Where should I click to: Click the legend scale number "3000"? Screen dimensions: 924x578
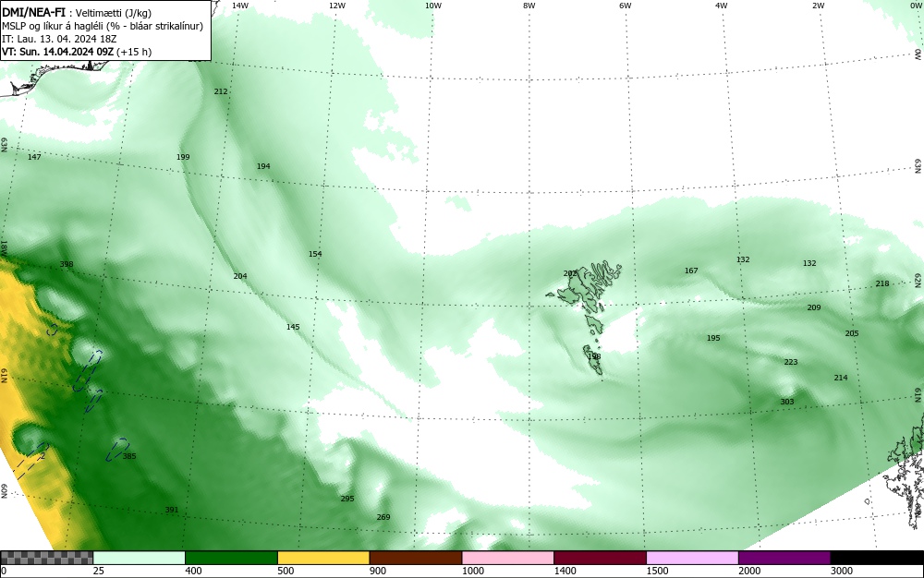(x=842, y=571)
